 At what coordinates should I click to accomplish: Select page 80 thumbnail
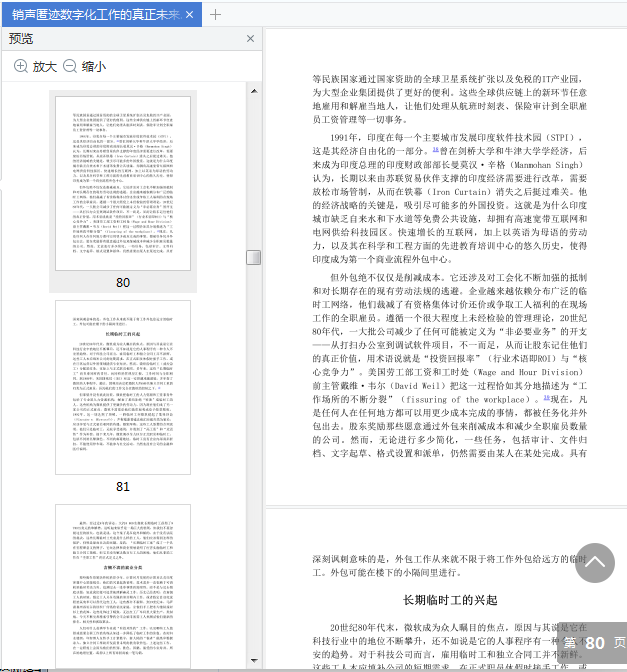coord(123,183)
